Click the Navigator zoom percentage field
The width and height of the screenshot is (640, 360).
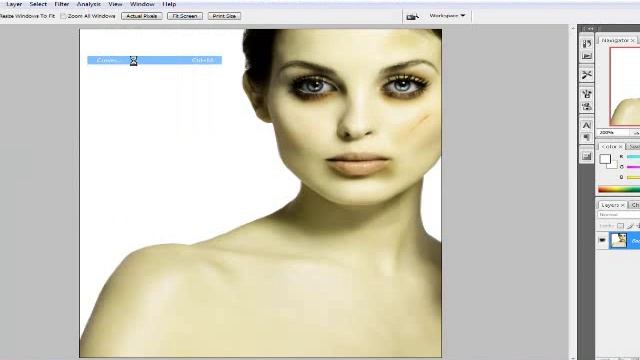pyautogui.click(x=612, y=133)
